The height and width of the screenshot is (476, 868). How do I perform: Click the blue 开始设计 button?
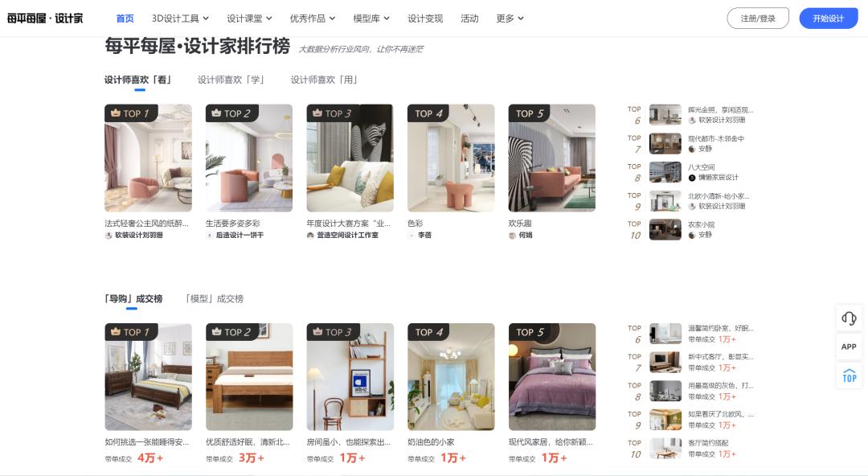tap(828, 18)
